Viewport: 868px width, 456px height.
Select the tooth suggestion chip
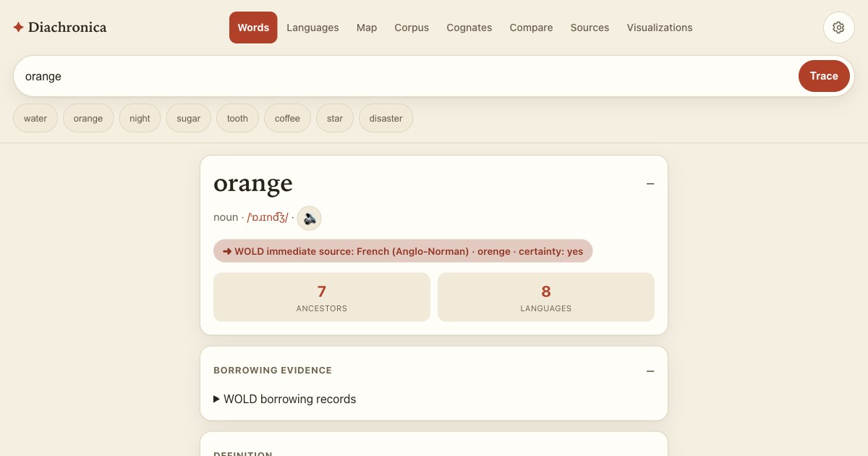click(237, 119)
